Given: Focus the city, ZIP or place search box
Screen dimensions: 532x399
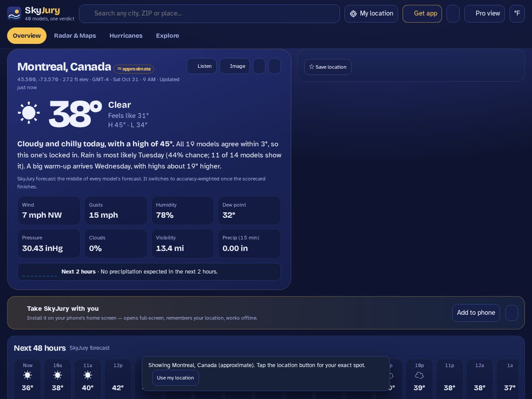Looking at the screenshot, I should (x=209, y=14).
